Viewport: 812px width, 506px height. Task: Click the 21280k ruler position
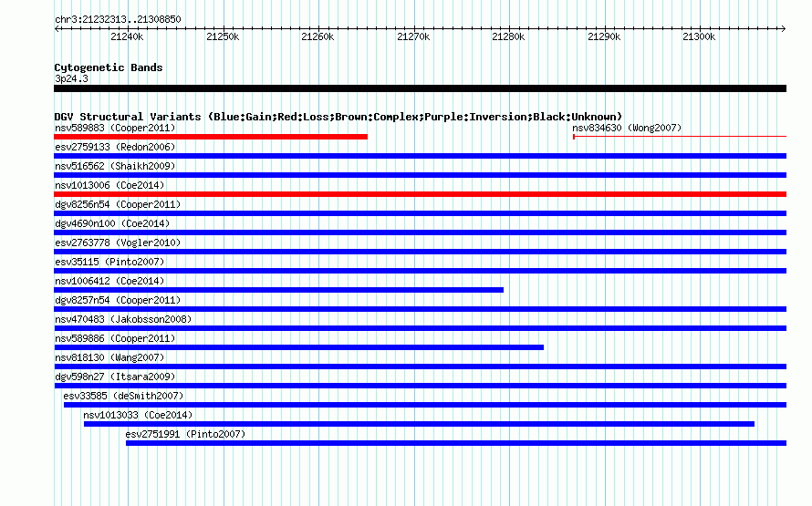(508, 36)
